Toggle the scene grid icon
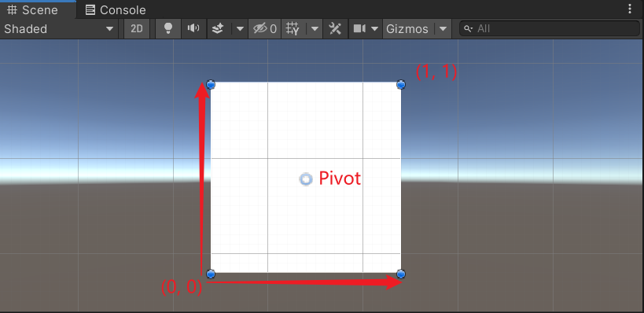Image resolution: width=644 pixels, height=313 pixels. [293, 29]
